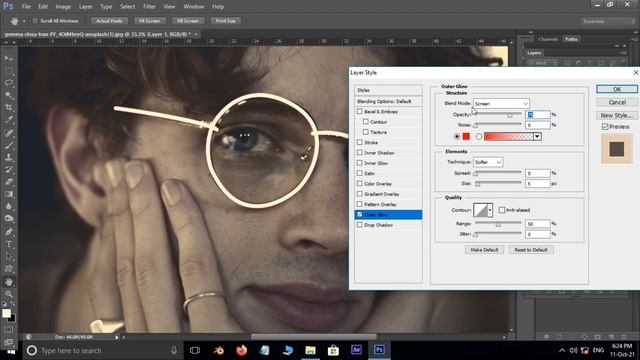This screenshot has height=360, width=640.
Task: Switch to the Paths tab
Action: [571, 39]
